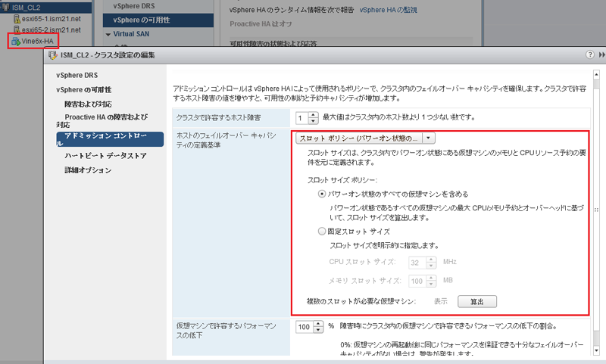Select the 固定スロット サイズ radio option
The width and height of the screenshot is (606, 364).
[322, 232]
